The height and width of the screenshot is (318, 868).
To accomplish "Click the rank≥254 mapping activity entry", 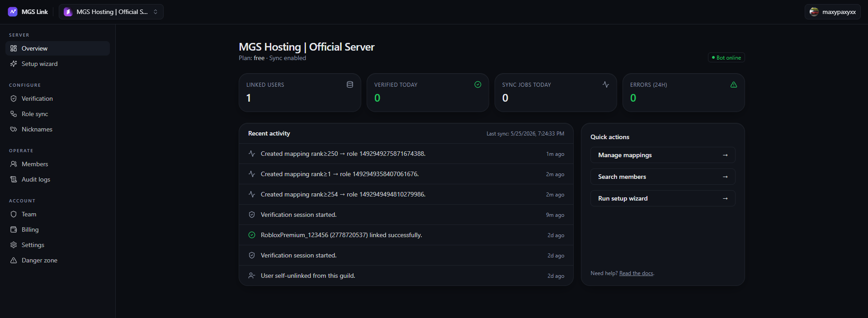I will coord(406,194).
